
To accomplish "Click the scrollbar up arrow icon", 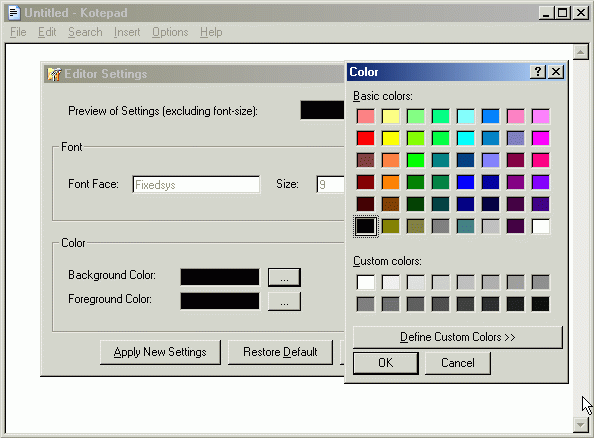I will click(580, 52).
